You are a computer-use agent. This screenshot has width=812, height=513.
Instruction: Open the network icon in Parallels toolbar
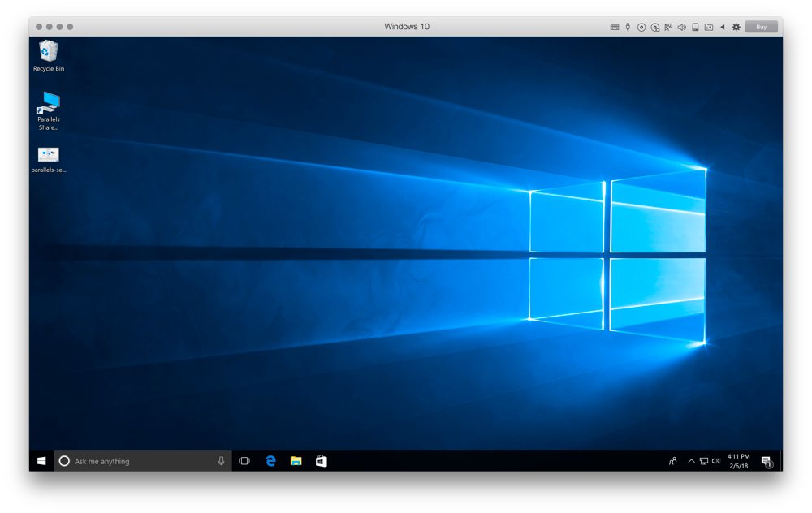coord(668,27)
